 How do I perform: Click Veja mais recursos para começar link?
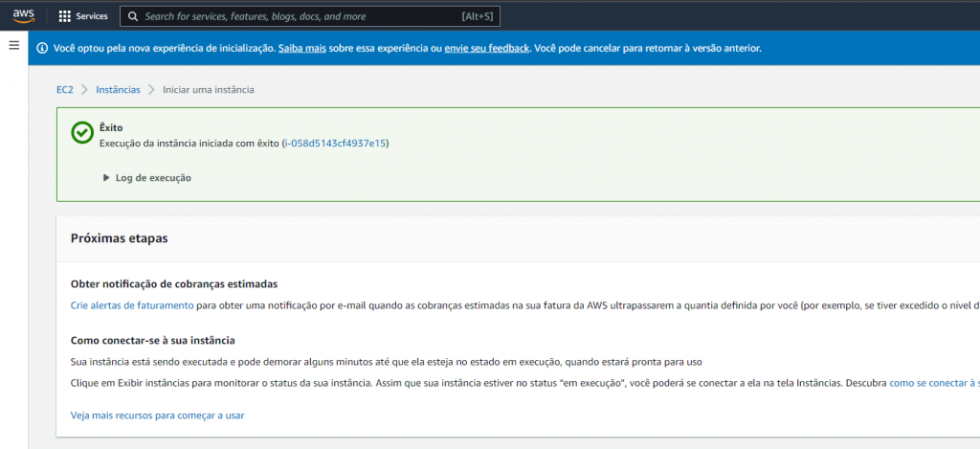(x=158, y=415)
